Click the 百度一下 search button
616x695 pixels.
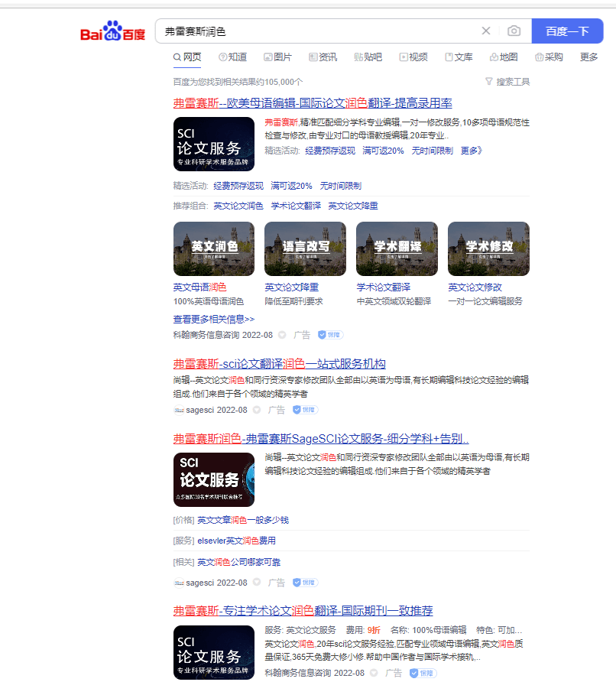pos(567,31)
